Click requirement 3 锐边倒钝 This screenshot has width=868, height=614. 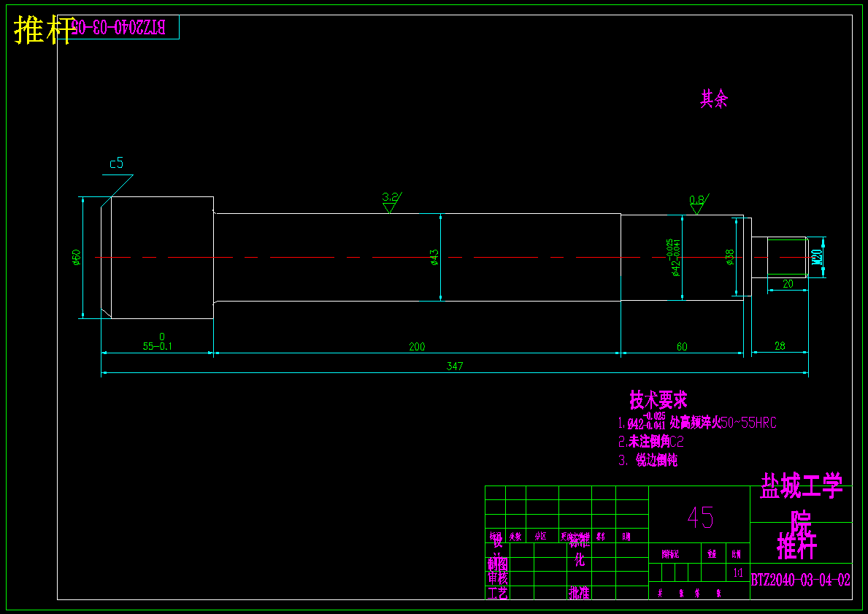tap(648, 460)
